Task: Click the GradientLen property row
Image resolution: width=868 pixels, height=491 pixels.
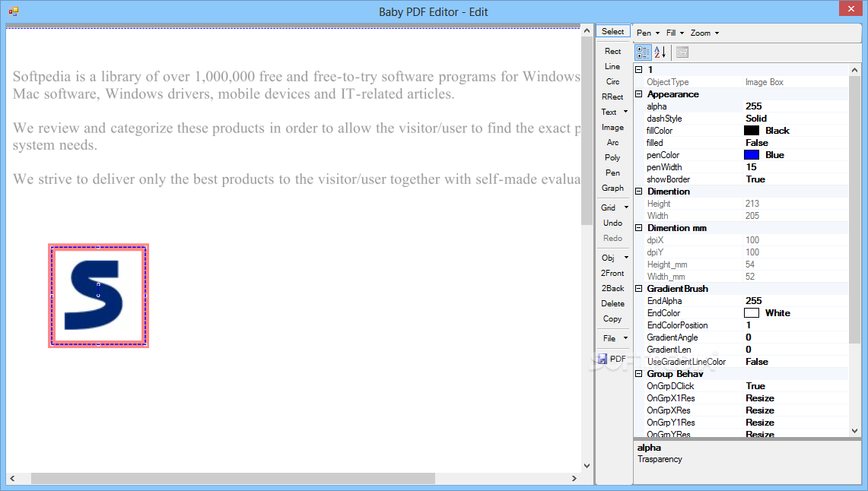Action: [x=741, y=350]
